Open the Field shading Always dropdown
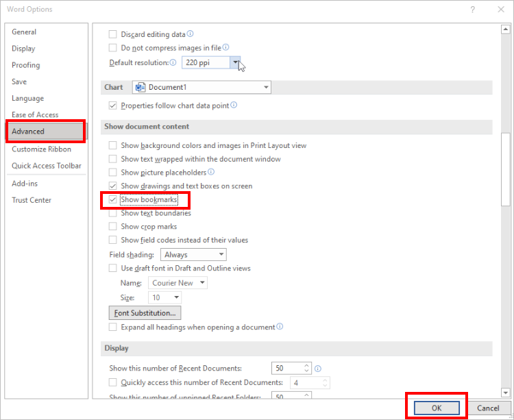The height and width of the screenshot is (420, 514). [193, 255]
